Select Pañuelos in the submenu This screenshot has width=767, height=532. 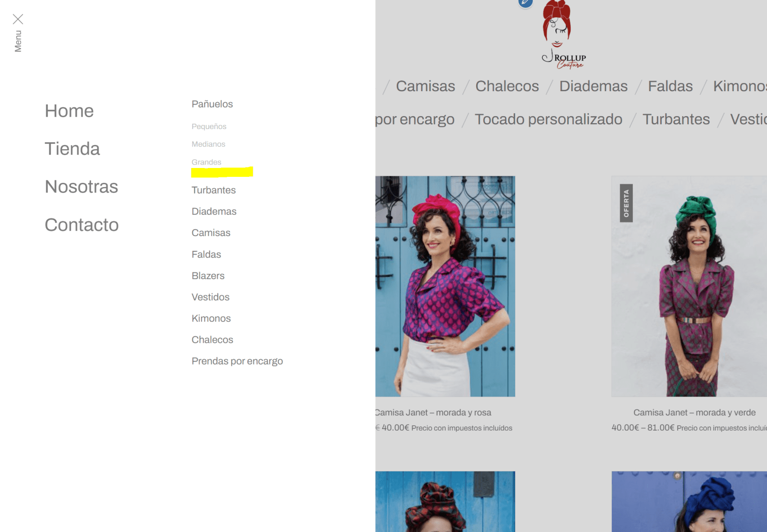point(212,104)
